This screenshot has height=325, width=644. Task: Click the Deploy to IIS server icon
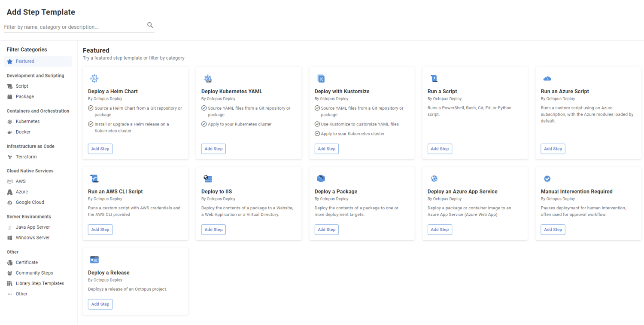coord(208,179)
